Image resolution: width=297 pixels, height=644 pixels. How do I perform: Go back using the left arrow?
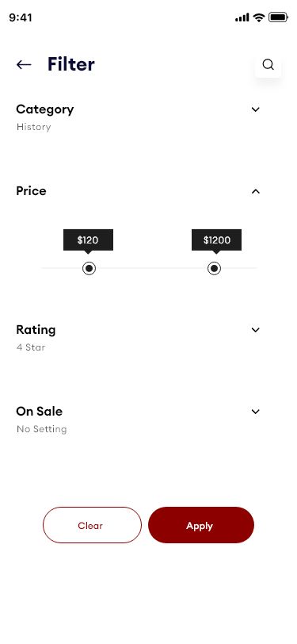[x=24, y=64]
